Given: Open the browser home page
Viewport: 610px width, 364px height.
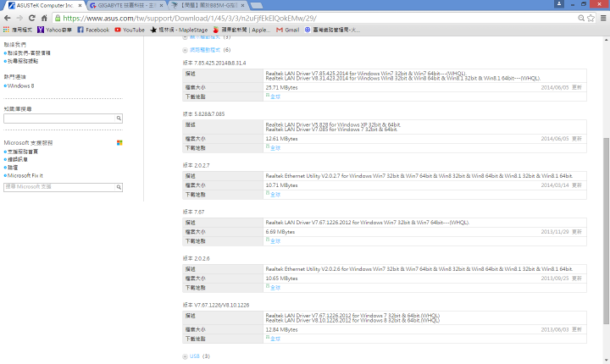Looking at the screenshot, I should (x=44, y=18).
